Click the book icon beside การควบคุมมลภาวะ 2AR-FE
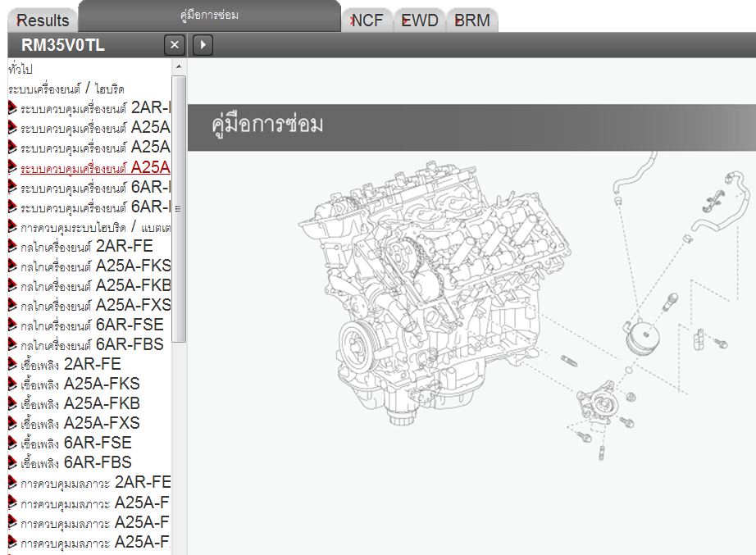This screenshot has width=756, height=555. [12, 482]
